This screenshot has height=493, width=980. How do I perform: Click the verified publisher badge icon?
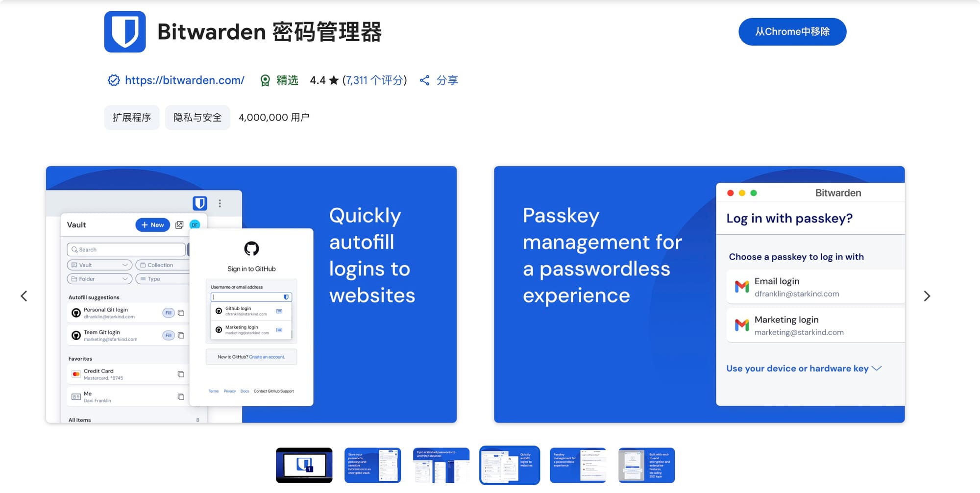(113, 80)
